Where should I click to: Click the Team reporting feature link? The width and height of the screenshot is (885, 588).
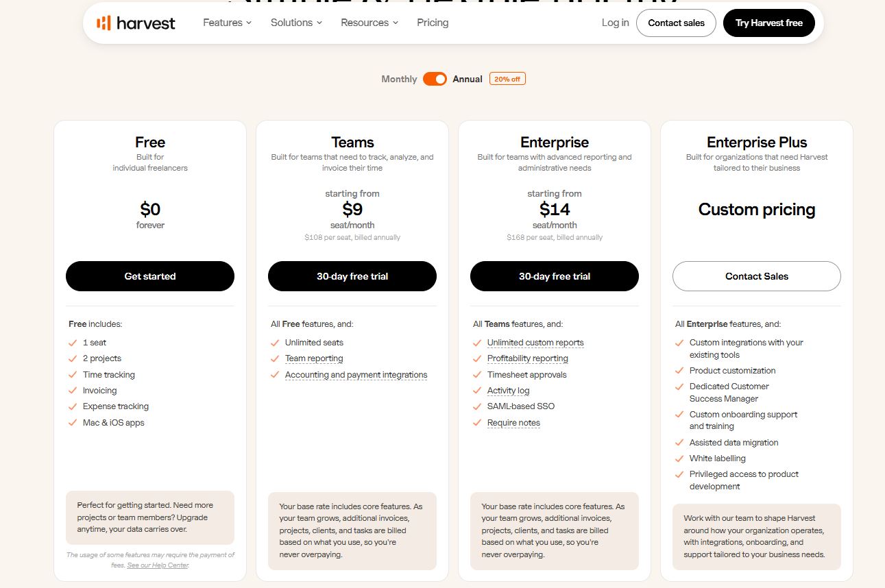pyautogui.click(x=314, y=358)
